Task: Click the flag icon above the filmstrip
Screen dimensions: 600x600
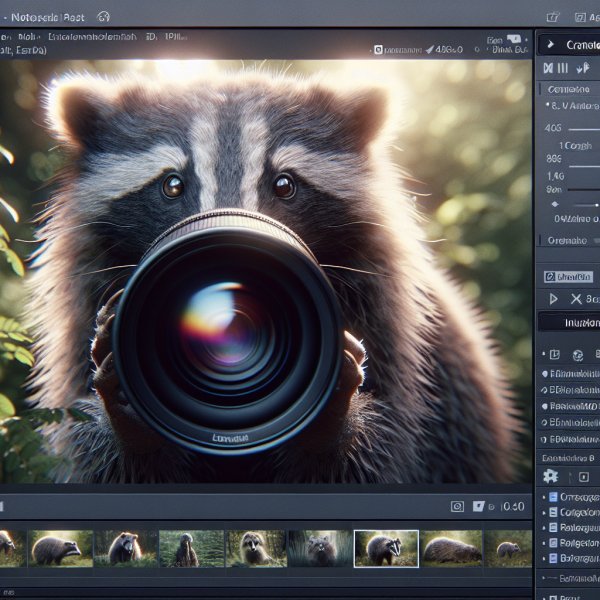Action: tap(478, 507)
